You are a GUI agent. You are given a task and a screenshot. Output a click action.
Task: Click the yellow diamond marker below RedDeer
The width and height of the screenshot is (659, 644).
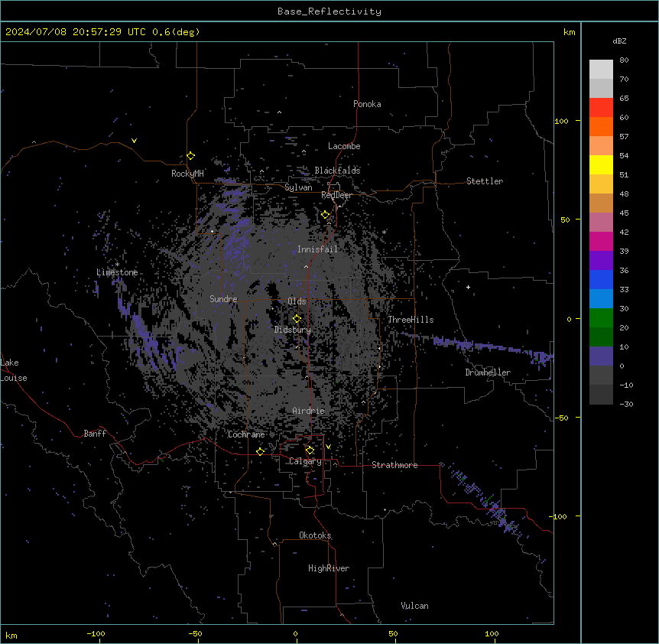326,215
